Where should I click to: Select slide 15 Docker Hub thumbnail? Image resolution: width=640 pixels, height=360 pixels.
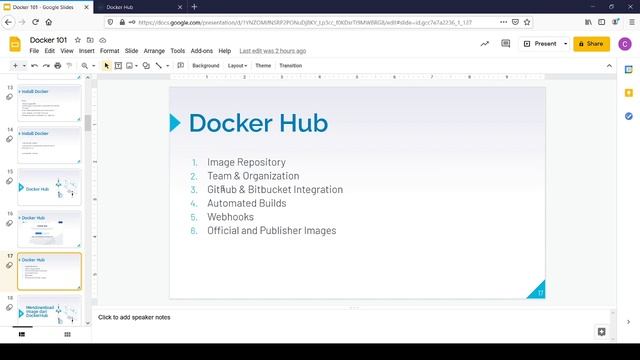pos(49,187)
